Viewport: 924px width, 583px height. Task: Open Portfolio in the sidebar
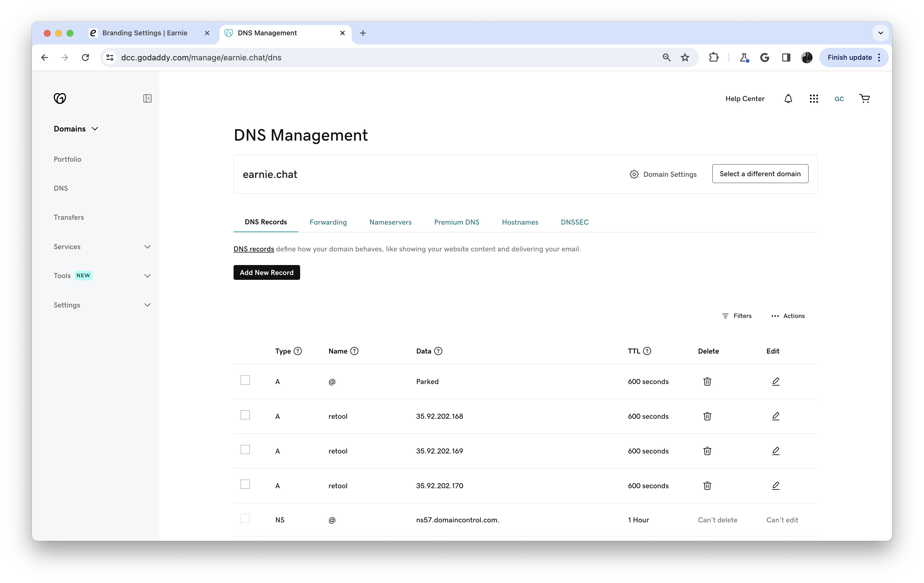coord(67,159)
